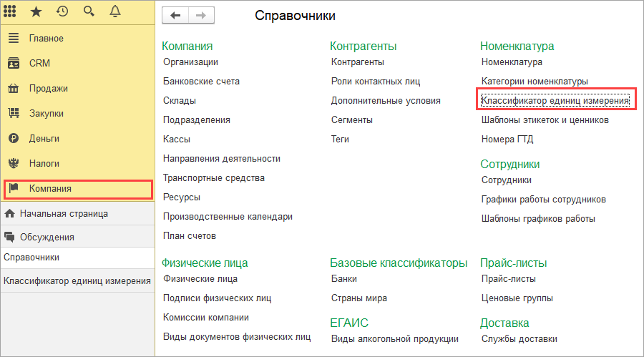
Task: Open the Продажи section in sidebar
Action: (x=48, y=88)
